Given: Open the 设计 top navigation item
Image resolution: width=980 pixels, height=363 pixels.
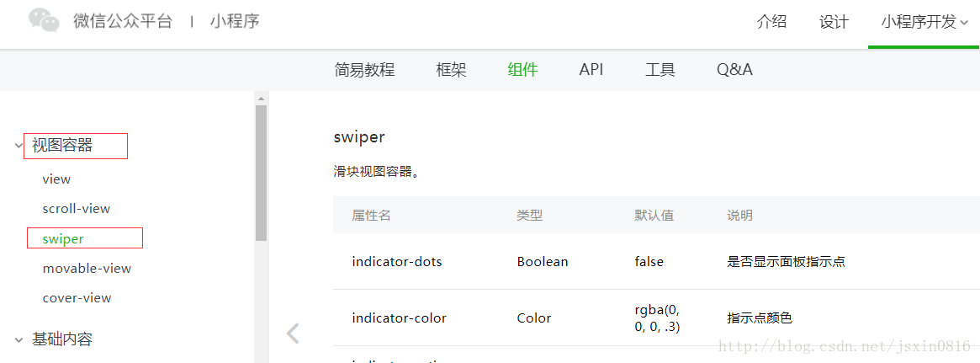Looking at the screenshot, I should 834,23.
